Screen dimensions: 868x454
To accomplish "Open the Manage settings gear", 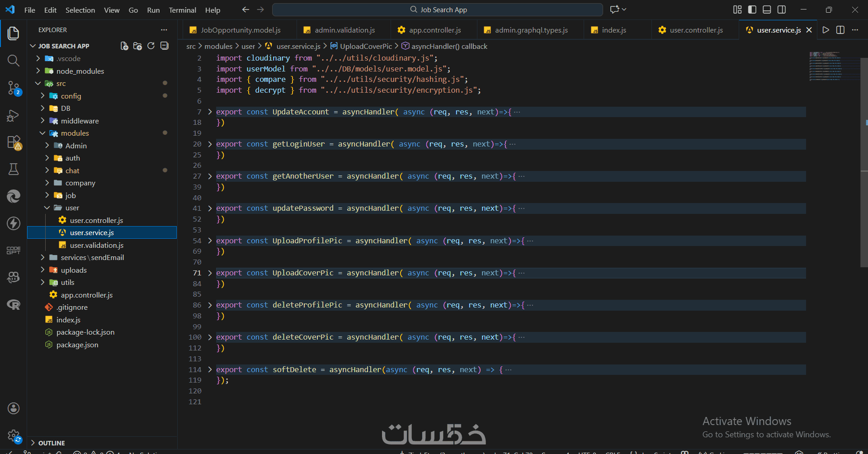I will pyautogui.click(x=14, y=436).
